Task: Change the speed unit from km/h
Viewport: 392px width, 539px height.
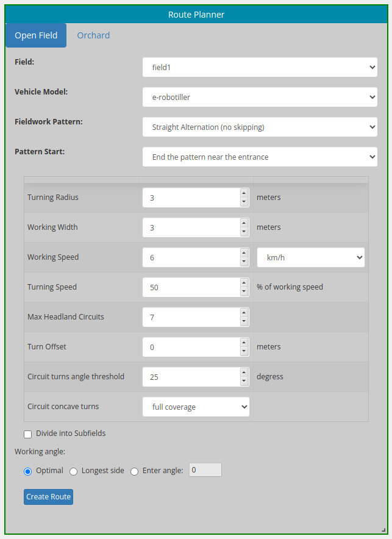Action: pyautogui.click(x=310, y=257)
